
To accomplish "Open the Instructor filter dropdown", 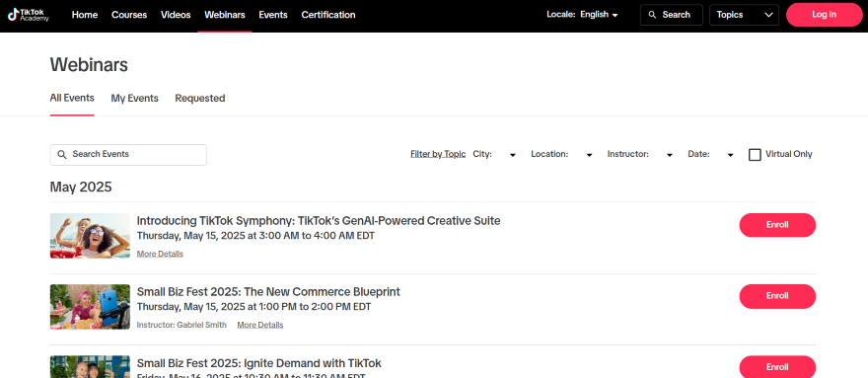I will [x=640, y=155].
